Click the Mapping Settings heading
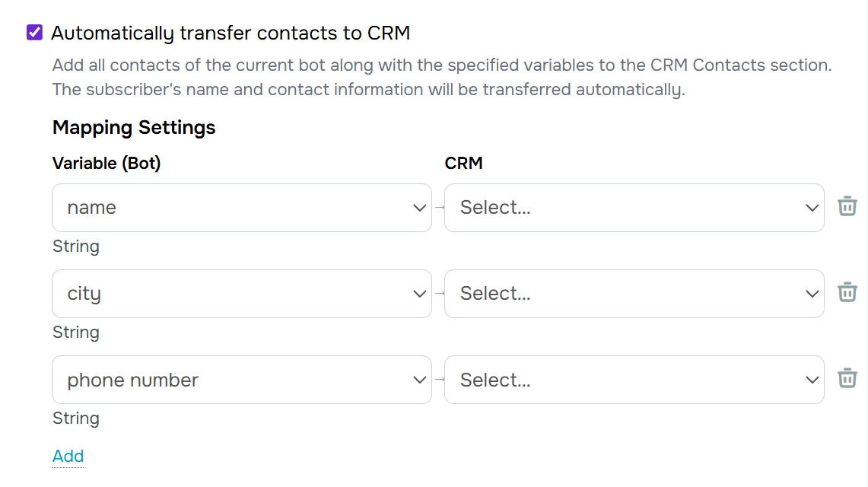This screenshot has height=487, width=868. pyautogui.click(x=134, y=127)
